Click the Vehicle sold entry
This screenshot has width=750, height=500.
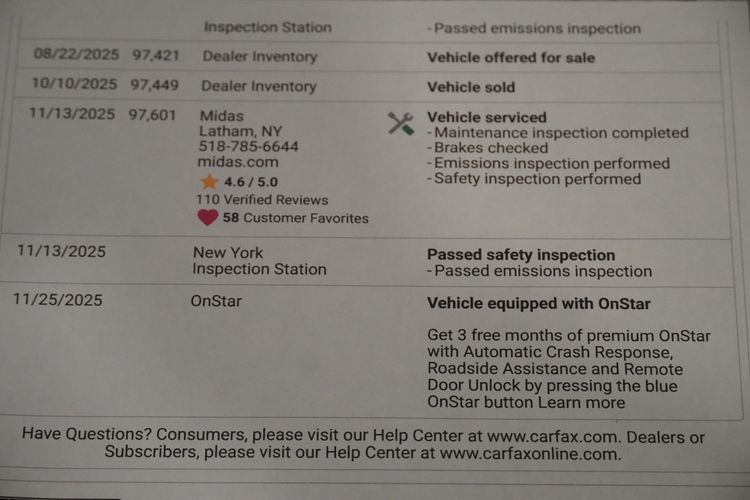(471, 87)
